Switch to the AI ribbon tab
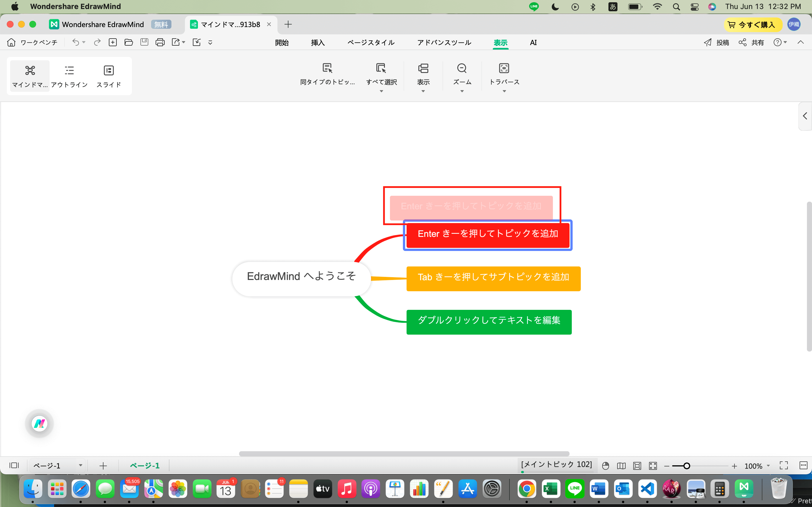Image resolution: width=812 pixels, height=507 pixels. [533, 43]
